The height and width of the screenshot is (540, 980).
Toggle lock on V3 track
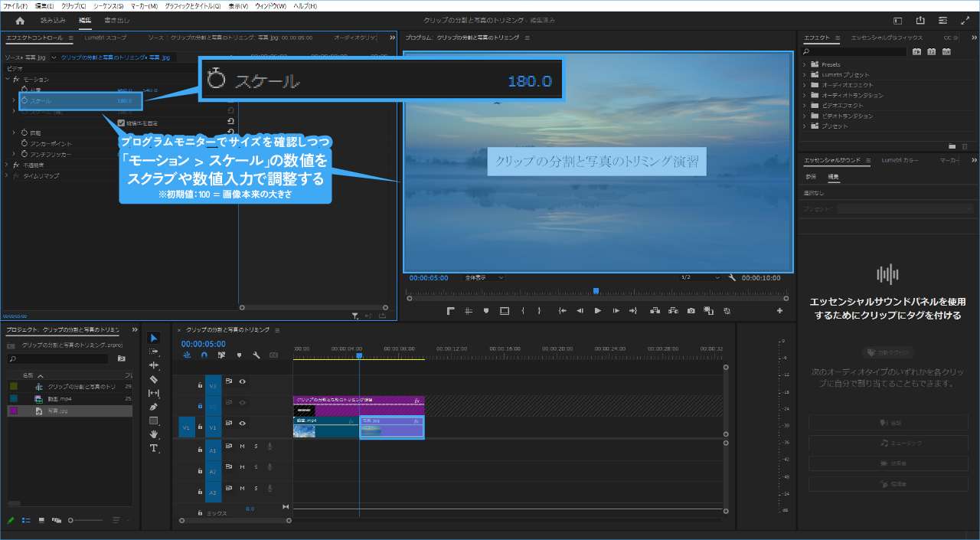pos(200,385)
